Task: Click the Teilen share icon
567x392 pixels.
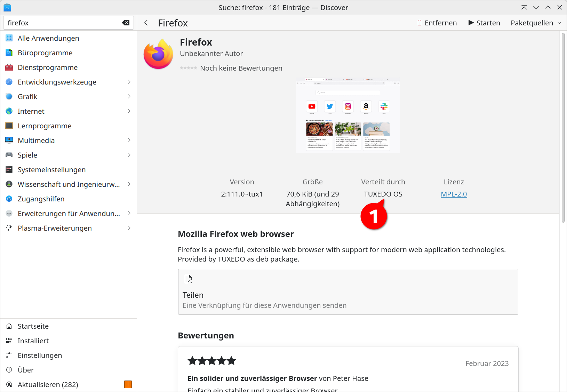Action: [x=188, y=279]
